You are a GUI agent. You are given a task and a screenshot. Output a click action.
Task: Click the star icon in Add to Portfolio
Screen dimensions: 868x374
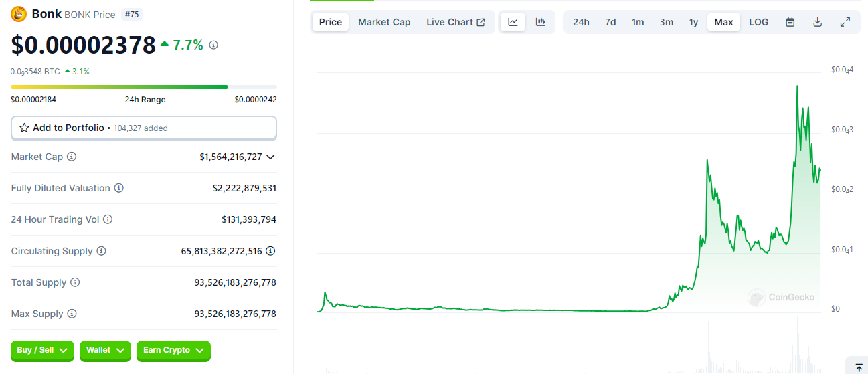pos(24,128)
